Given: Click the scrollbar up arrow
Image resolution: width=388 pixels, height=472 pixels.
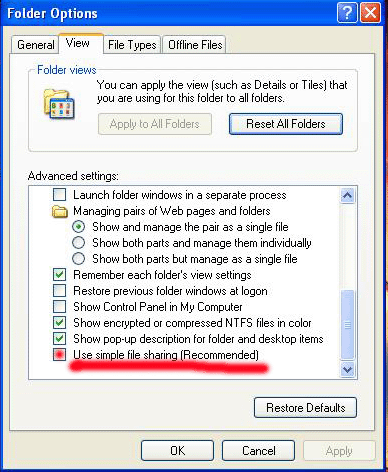Looking at the screenshot, I should coord(347,195).
